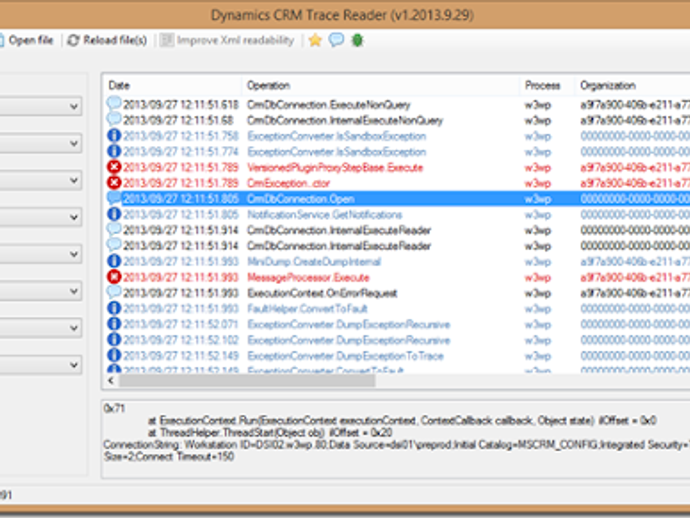Click date 2013/09/27 12:11:51.774 cell

(180, 152)
